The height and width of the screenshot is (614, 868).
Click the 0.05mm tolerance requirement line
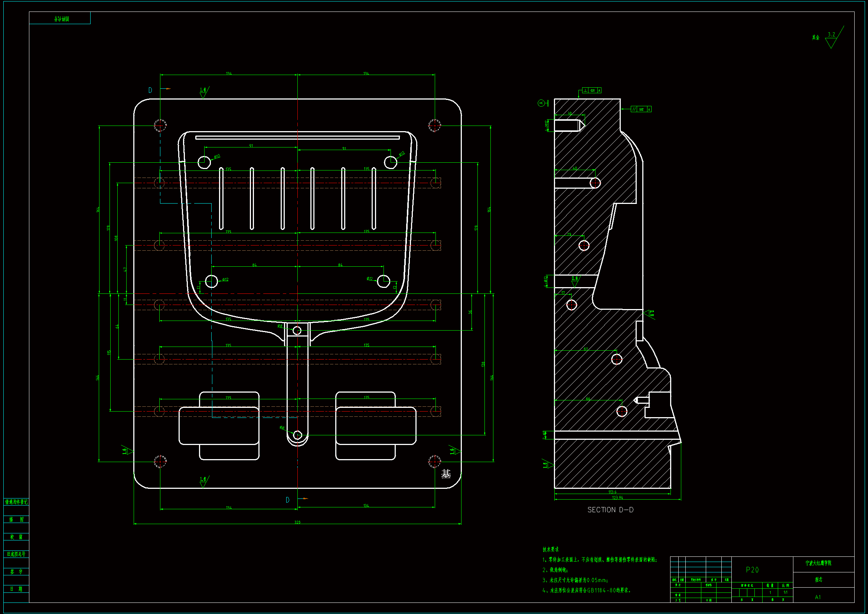tap(575, 580)
